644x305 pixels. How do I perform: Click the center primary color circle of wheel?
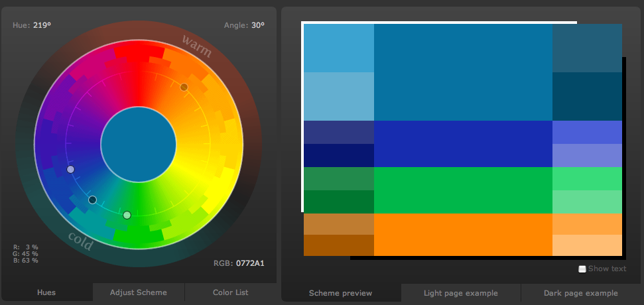click(x=139, y=145)
